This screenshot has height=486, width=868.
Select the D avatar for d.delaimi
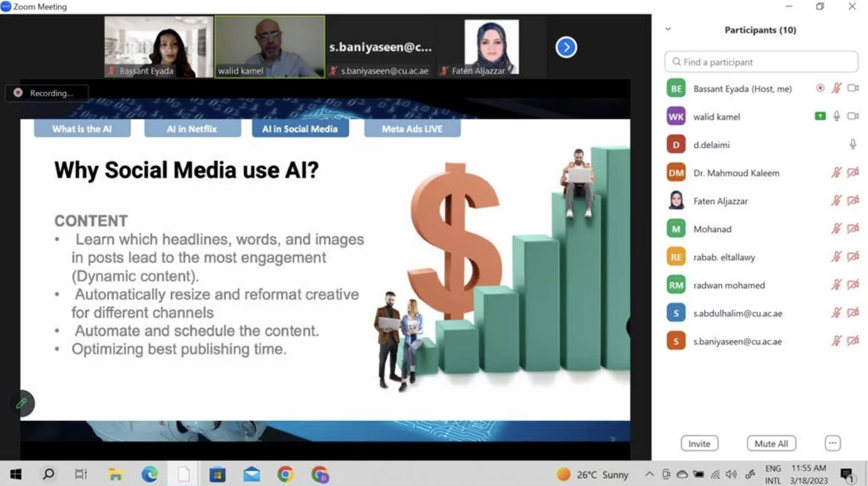pos(676,145)
